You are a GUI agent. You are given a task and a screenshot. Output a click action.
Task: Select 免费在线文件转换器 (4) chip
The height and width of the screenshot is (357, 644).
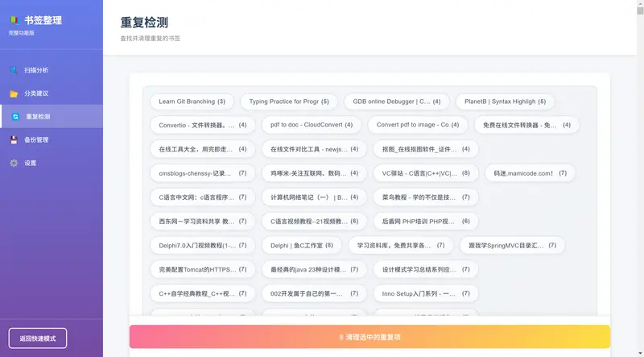(x=526, y=125)
